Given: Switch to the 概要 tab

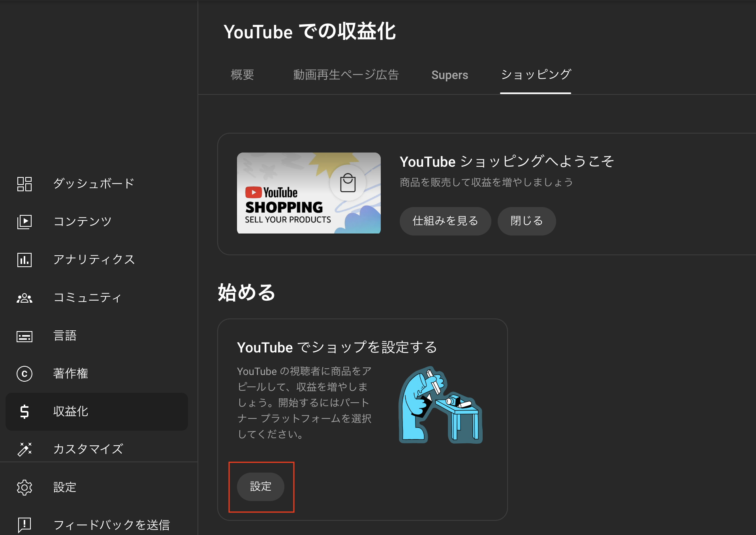Looking at the screenshot, I should tap(243, 75).
